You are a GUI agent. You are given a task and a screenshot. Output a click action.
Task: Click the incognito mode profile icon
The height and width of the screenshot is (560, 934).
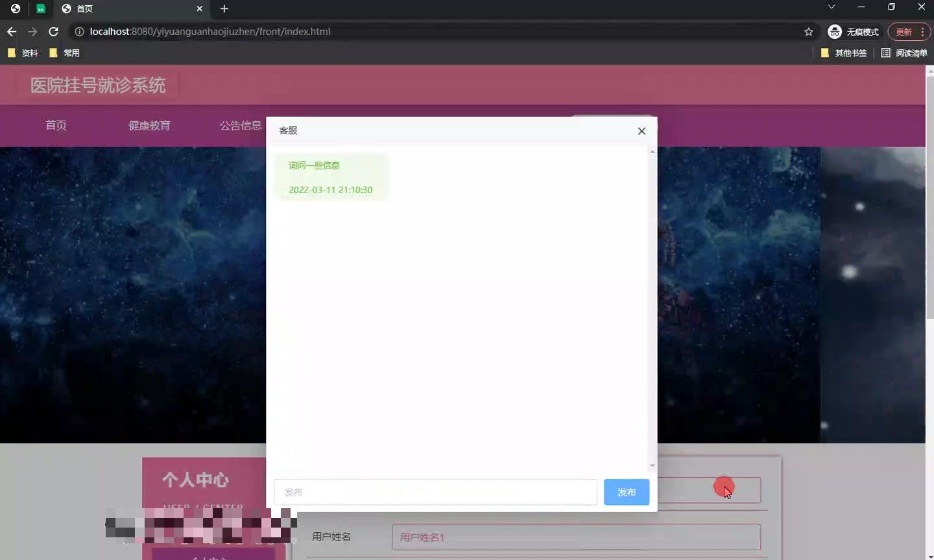point(835,31)
